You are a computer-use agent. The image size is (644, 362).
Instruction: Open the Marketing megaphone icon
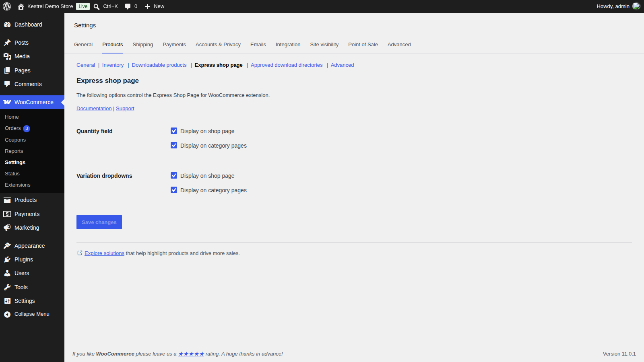(x=7, y=228)
